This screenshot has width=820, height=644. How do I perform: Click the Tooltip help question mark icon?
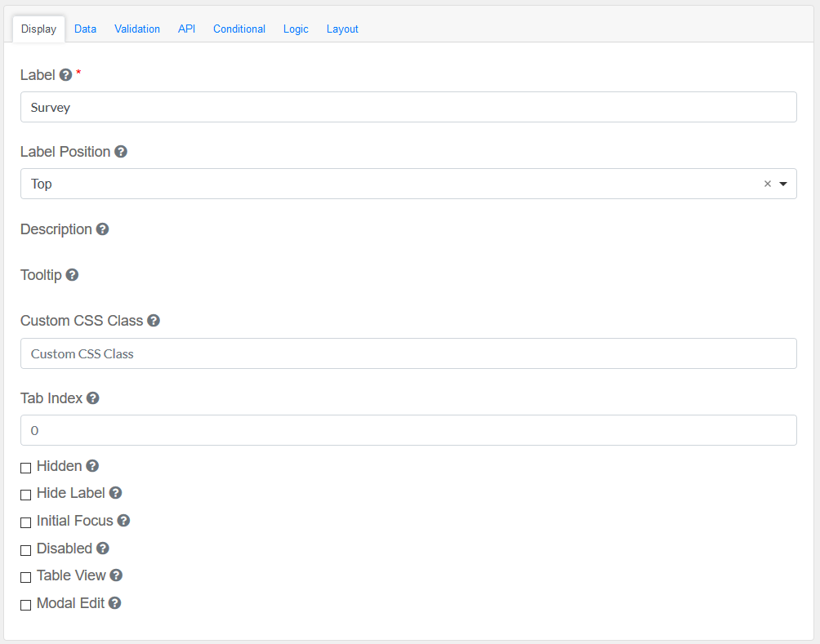tap(72, 275)
